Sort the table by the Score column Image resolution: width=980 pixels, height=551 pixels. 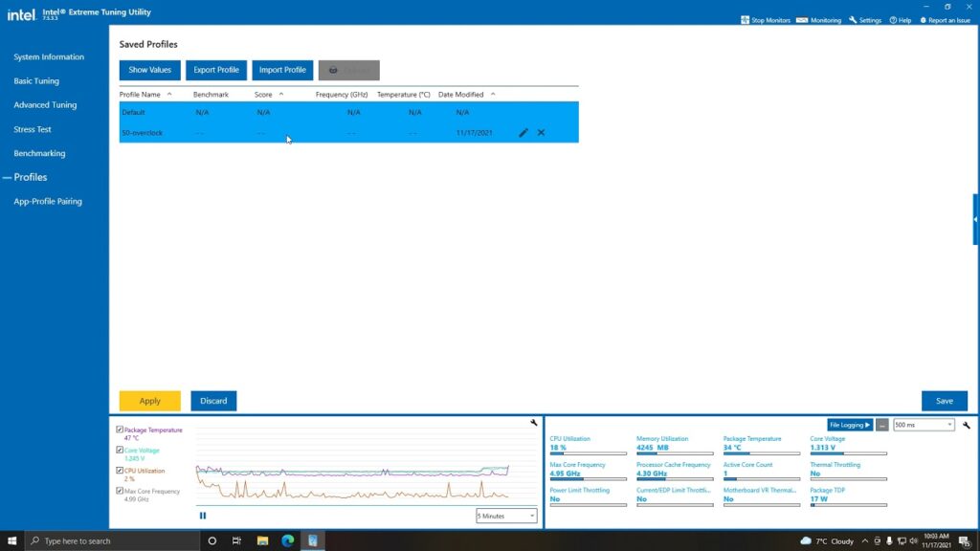pos(269,95)
